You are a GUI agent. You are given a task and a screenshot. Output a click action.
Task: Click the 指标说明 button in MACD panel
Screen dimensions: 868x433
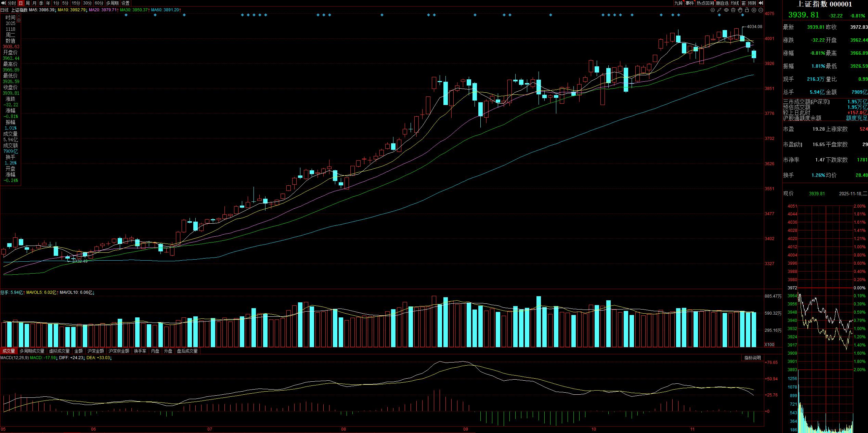click(x=753, y=358)
